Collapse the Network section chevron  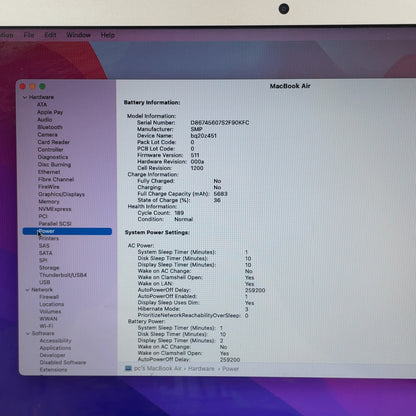28,290
